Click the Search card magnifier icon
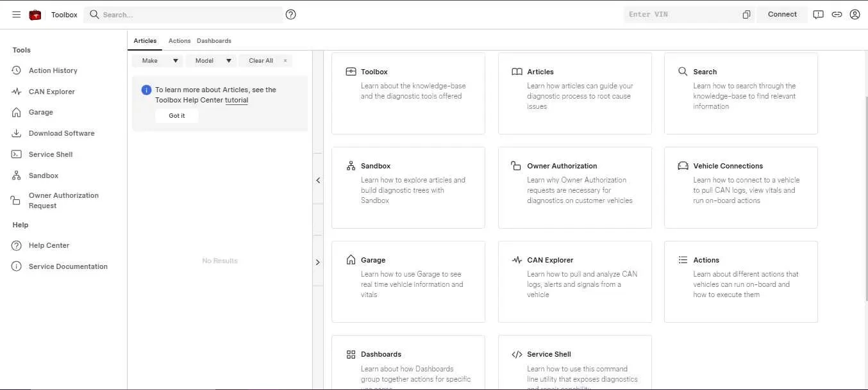The width and height of the screenshot is (868, 390). pyautogui.click(x=683, y=72)
